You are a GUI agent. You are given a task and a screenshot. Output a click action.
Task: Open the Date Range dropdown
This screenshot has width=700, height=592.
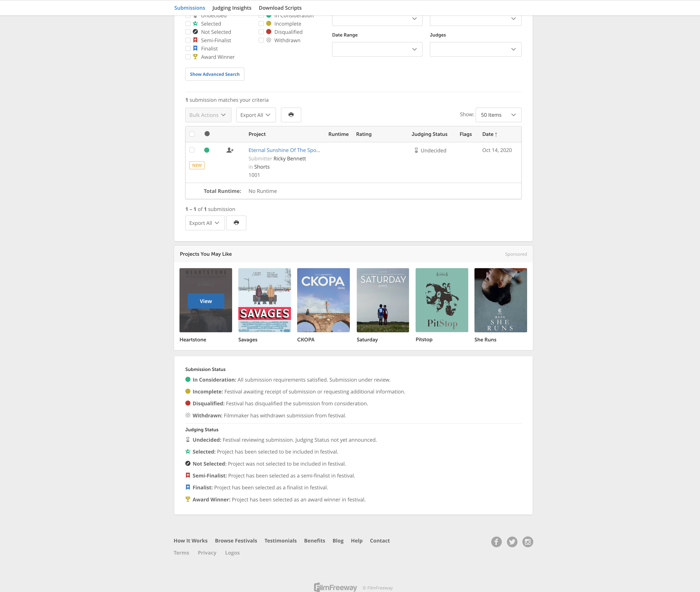coord(377,49)
